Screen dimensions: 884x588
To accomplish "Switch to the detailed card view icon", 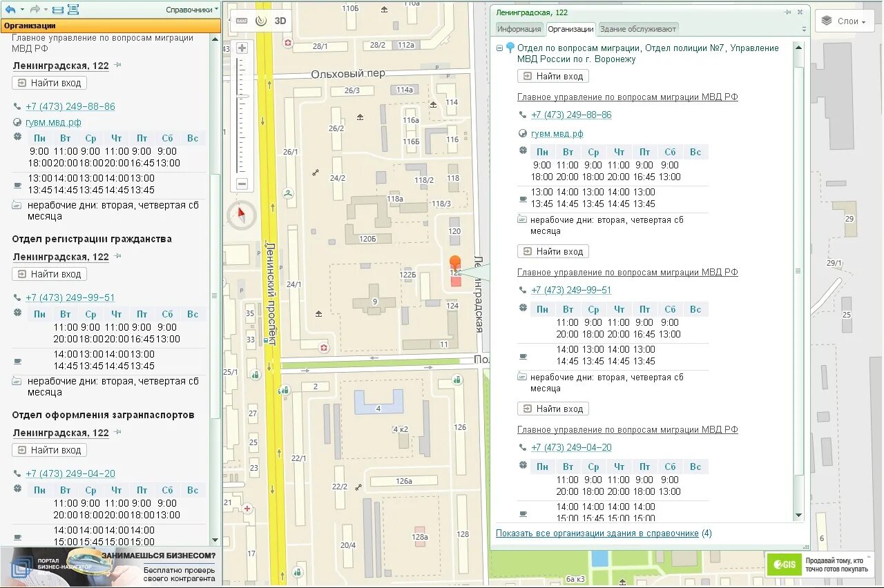I will tap(73, 10).
